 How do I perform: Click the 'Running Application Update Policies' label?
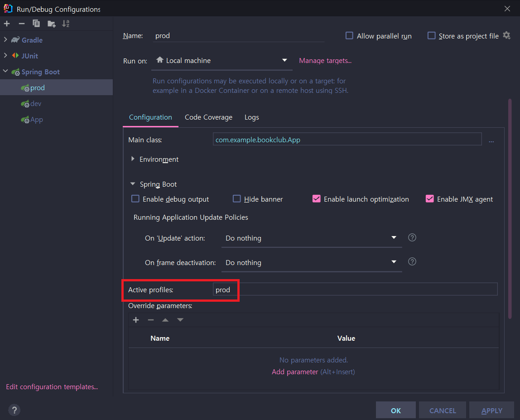[x=191, y=217]
